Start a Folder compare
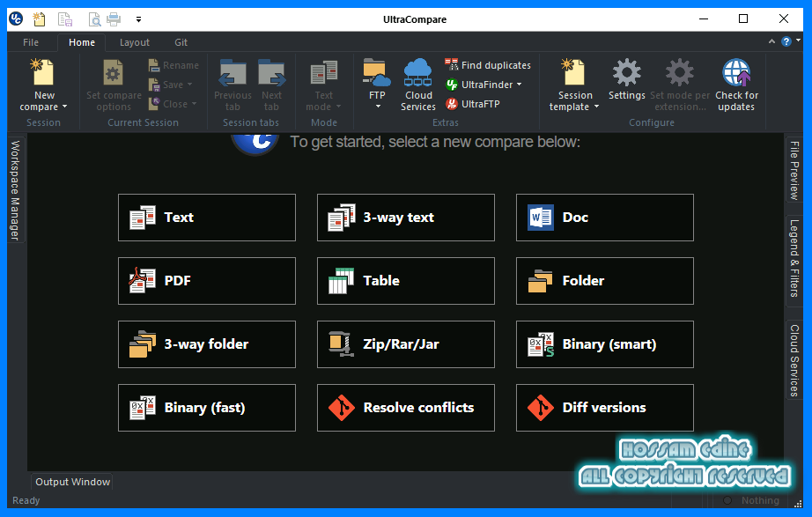This screenshot has height=517, width=812. pos(605,281)
